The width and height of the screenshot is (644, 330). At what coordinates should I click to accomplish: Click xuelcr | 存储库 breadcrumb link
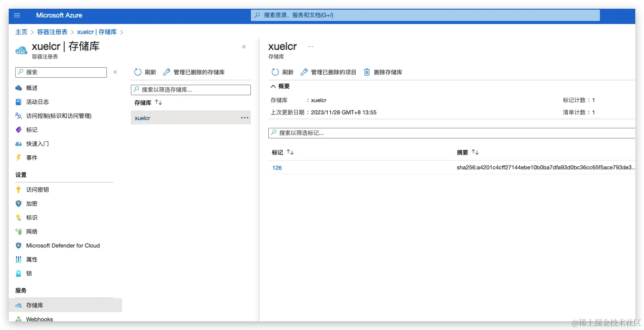click(x=97, y=32)
